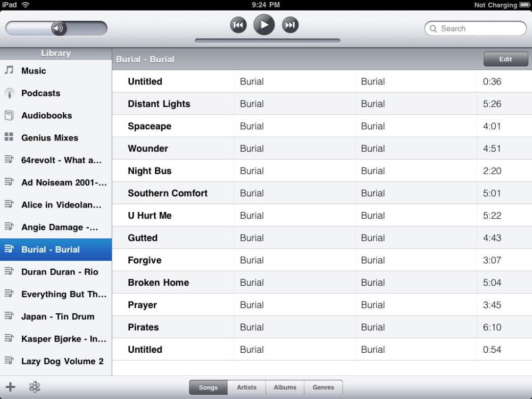532x399 pixels.
Task: Play the song Forgive
Action: tap(322, 260)
